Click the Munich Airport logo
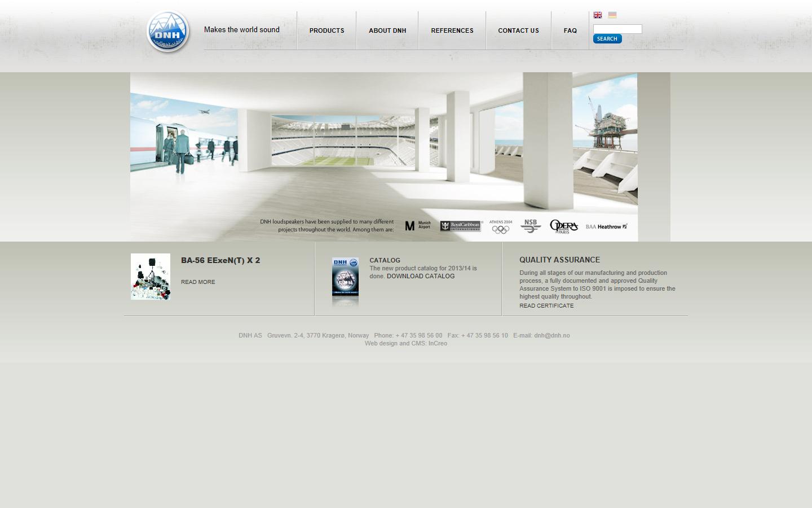This screenshot has height=508, width=812. pos(418,226)
